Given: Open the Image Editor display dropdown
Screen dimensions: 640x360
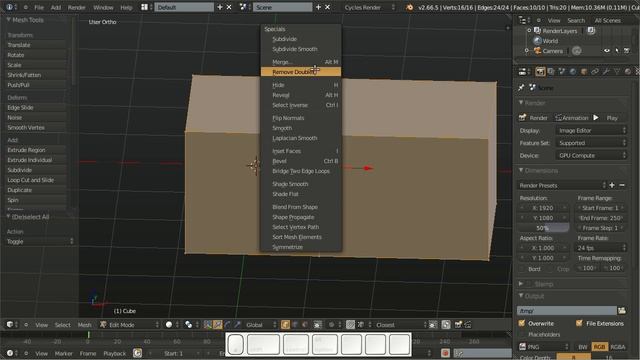Looking at the screenshot, I should tap(591, 131).
